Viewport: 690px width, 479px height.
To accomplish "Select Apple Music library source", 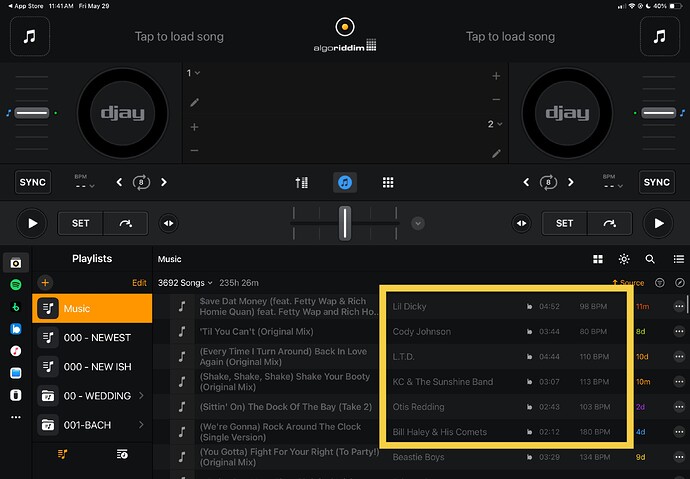I will click(x=16, y=351).
